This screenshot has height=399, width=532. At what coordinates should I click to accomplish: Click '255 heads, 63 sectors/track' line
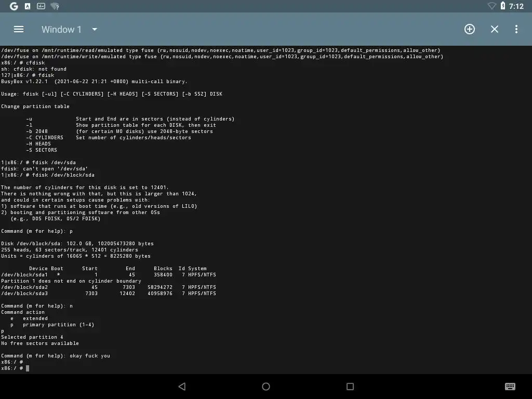coord(69,250)
